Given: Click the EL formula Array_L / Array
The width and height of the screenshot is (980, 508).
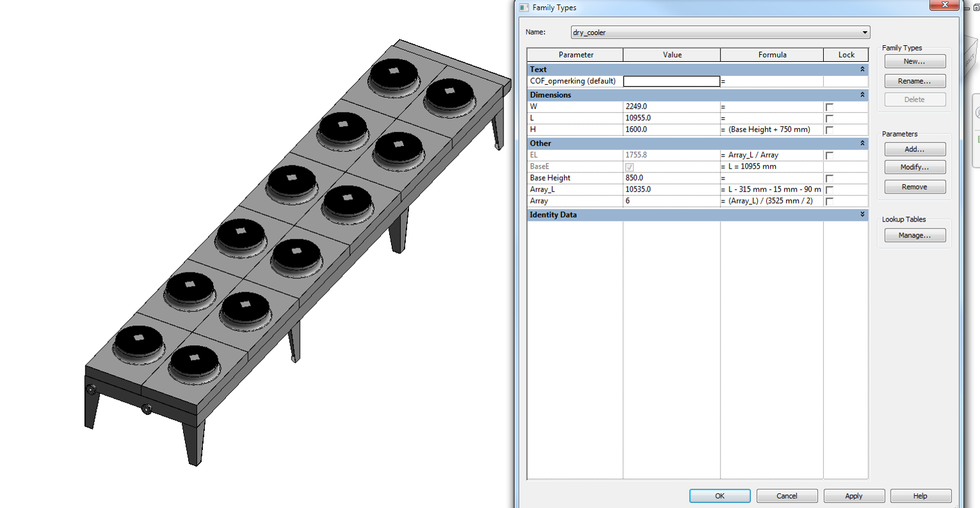Looking at the screenshot, I should click(x=754, y=155).
